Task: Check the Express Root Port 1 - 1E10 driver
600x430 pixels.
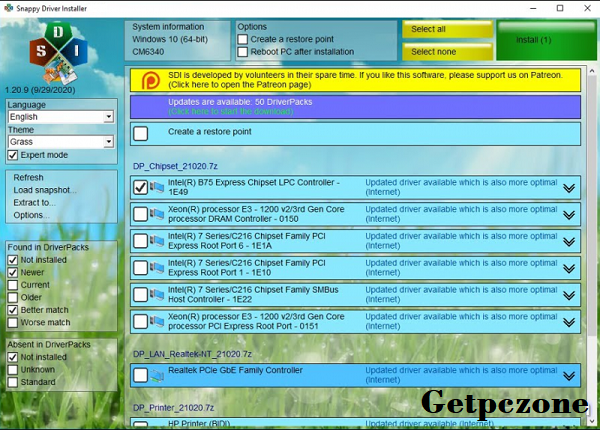Action: point(140,267)
